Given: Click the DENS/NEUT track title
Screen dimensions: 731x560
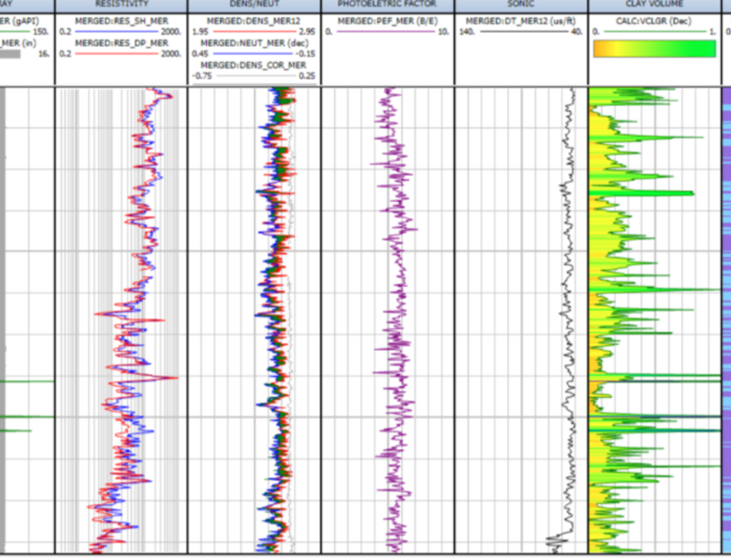Looking at the screenshot, I should point(254,5).
